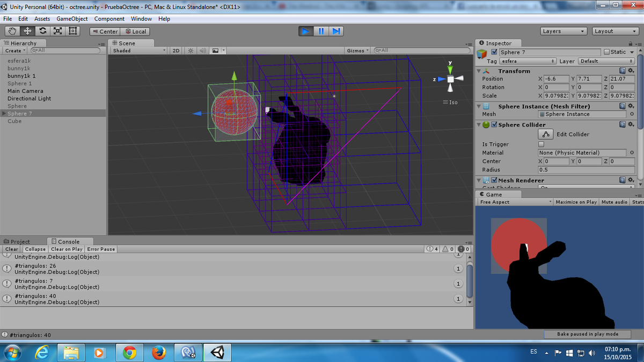Screen dimensions: 644x362
Task: Toggle the Center pivot button
Action: [x=105, y=32]
